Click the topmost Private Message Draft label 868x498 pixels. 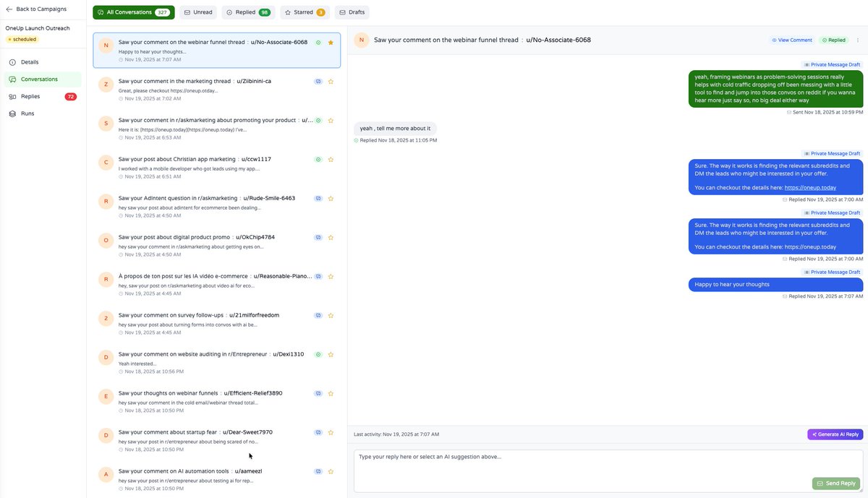click(832, 64)
